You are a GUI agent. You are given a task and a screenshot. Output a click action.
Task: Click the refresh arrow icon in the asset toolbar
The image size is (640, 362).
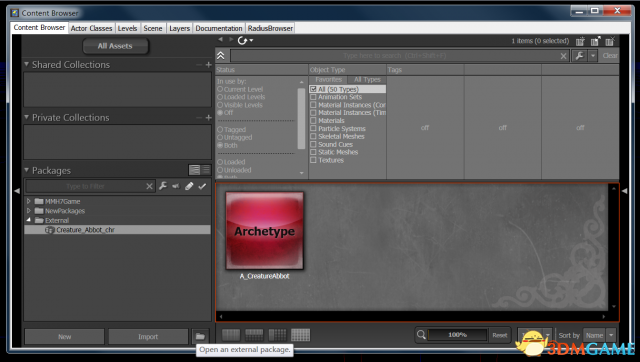242,40
